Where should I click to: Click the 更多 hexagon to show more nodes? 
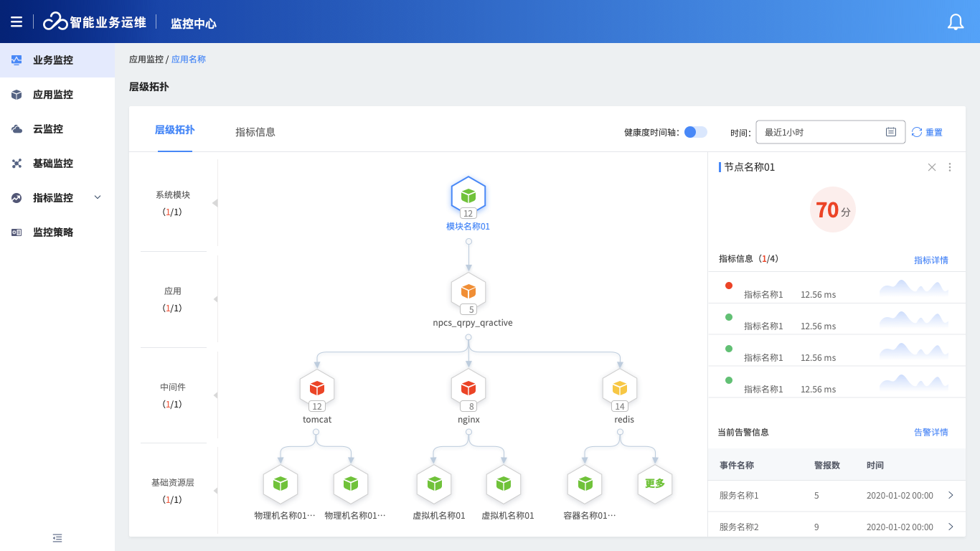pyautogui.click(x=655, y=484)
